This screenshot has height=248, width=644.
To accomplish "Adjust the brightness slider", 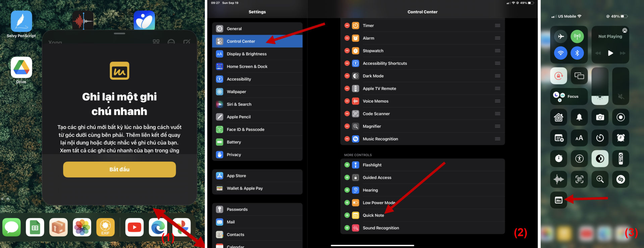I will [600, 86].
